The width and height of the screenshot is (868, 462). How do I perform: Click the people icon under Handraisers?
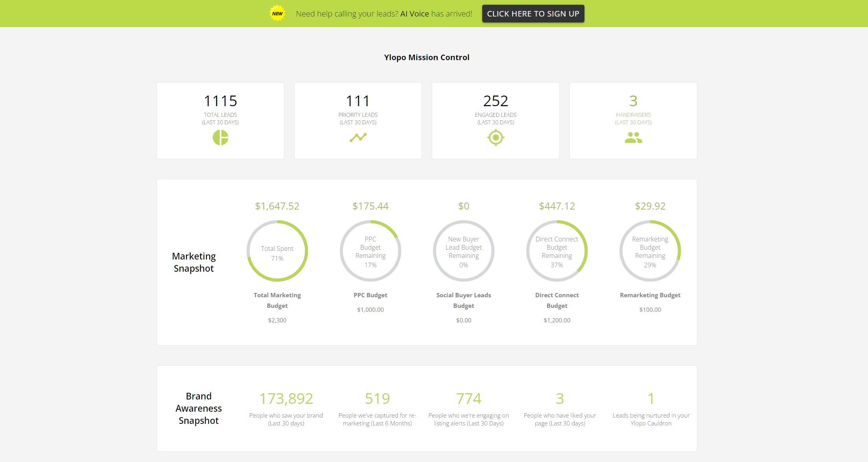coord(633,138)
